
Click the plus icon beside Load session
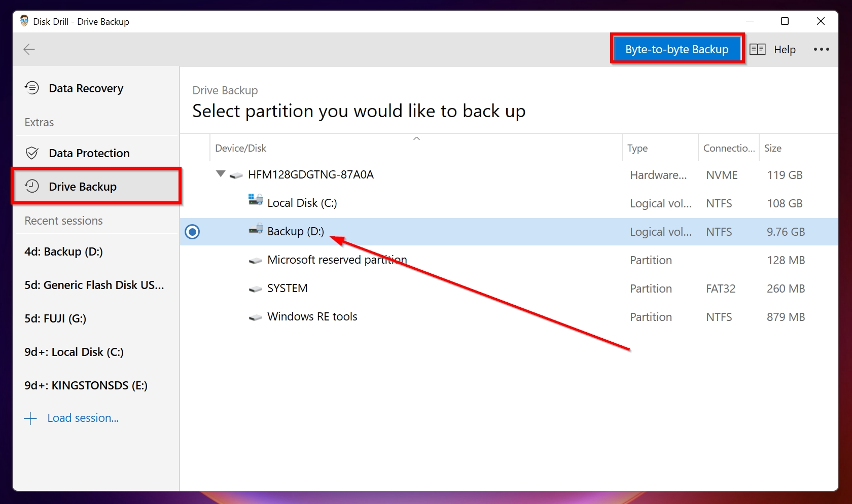pyautogui.click(x=30, y=418)
